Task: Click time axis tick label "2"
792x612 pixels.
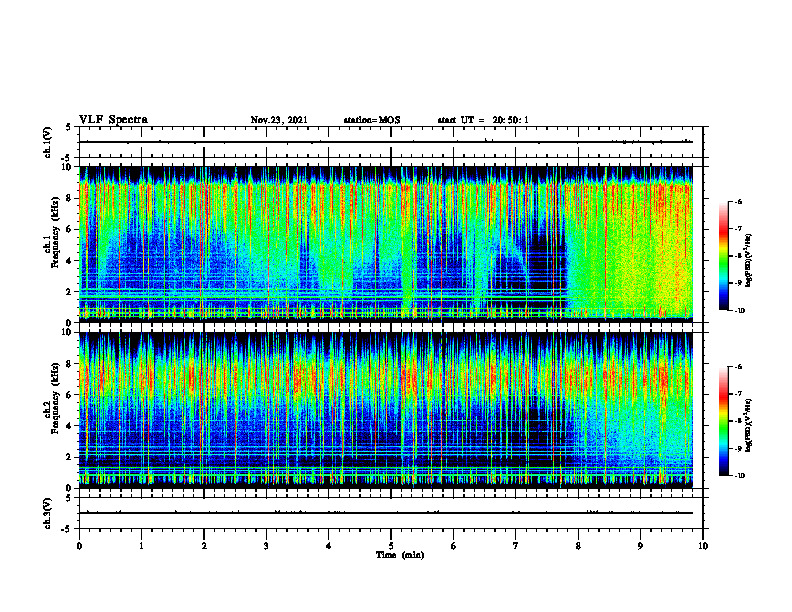Action: pos(204,546)
